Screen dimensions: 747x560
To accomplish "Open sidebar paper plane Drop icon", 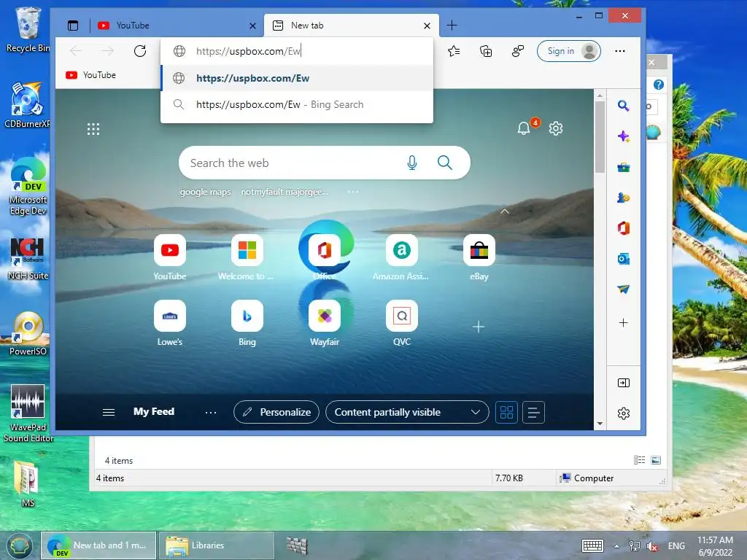I will pyautogui.click(x=623, y=289).
